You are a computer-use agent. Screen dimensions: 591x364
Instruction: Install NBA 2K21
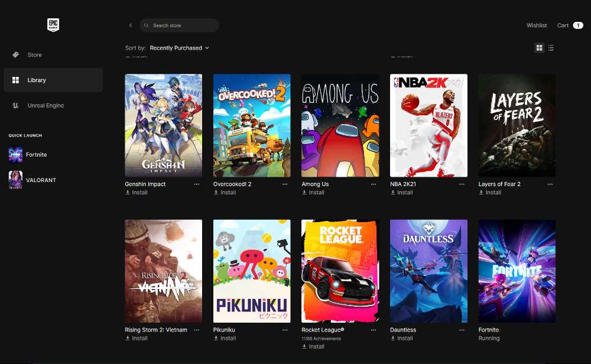[401, 193]
